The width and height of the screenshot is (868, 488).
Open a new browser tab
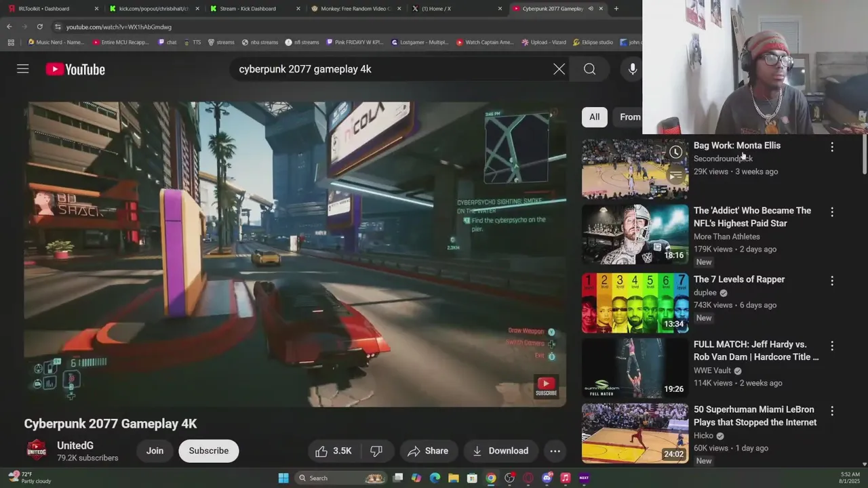[616, 9]
